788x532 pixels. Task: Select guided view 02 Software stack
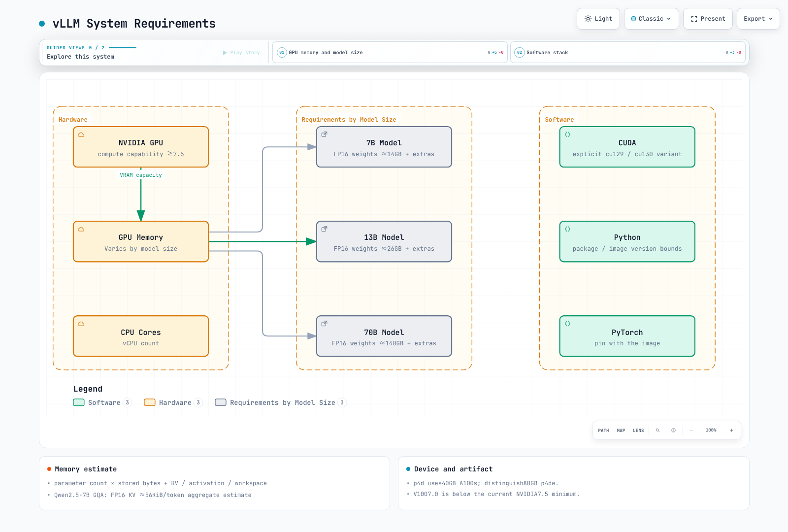(628, 52)
